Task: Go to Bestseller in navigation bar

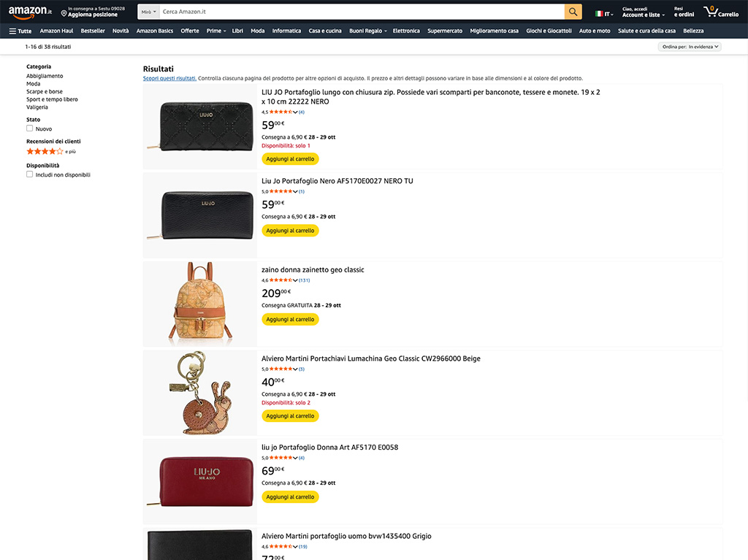Action: point(93,31)
